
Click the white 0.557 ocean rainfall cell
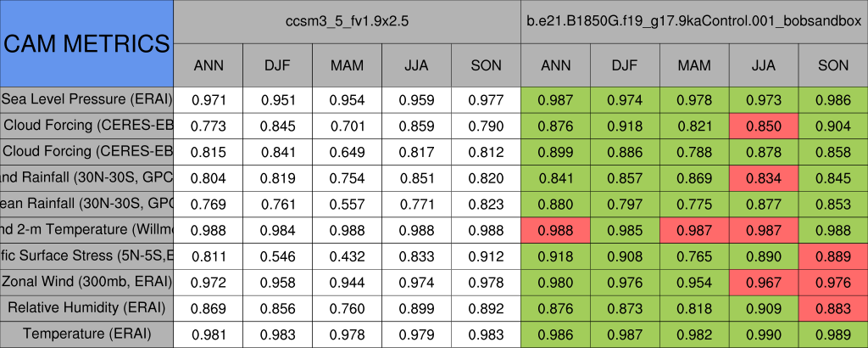click(x=347, y=204)
